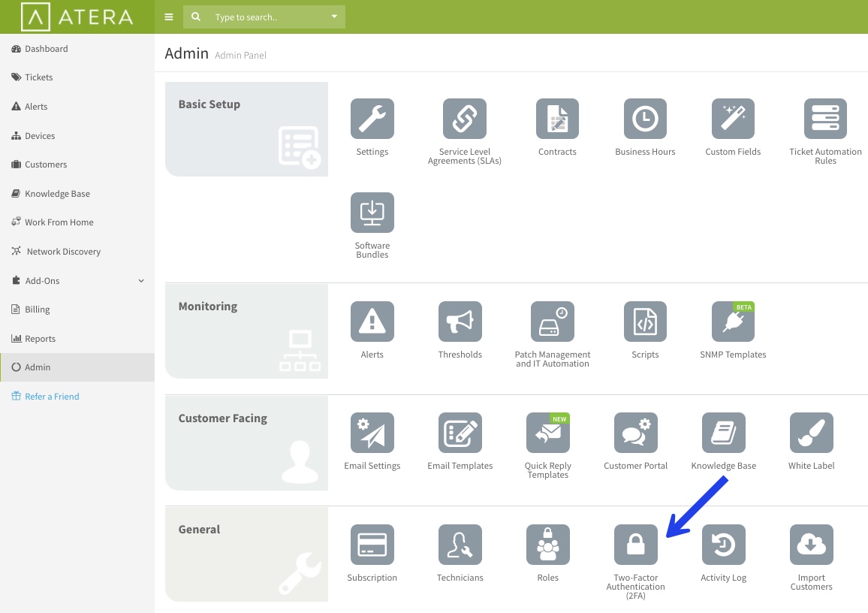Open the Monitoring Alerts warning icon
Image resolution: width=868 pixels, height=613 pixels.
(372, 322)
